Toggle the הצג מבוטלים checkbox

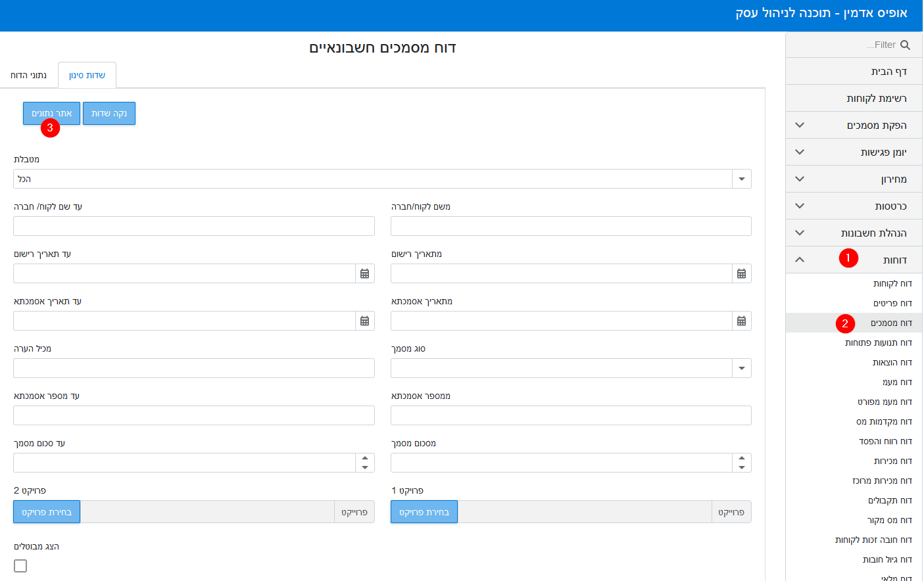(x=20, y=565)
